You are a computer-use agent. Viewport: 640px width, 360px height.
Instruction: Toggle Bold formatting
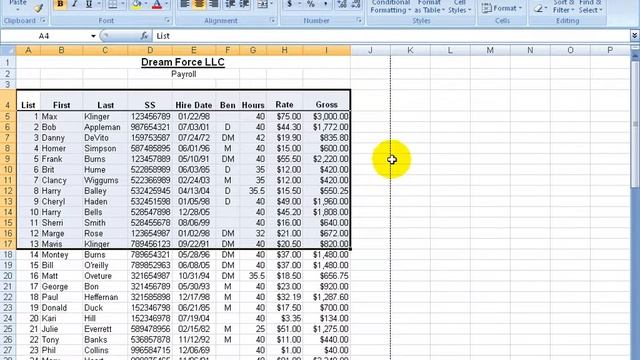60,4
